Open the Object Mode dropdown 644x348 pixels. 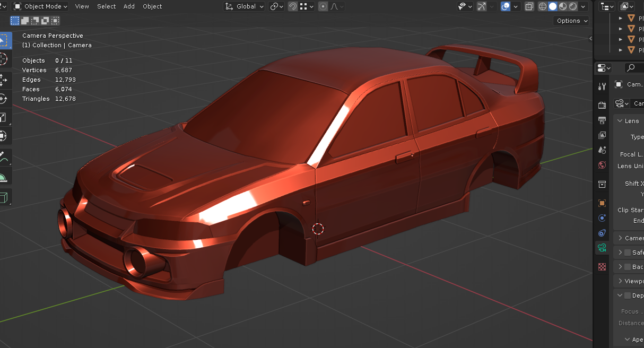tap(40, 6)
